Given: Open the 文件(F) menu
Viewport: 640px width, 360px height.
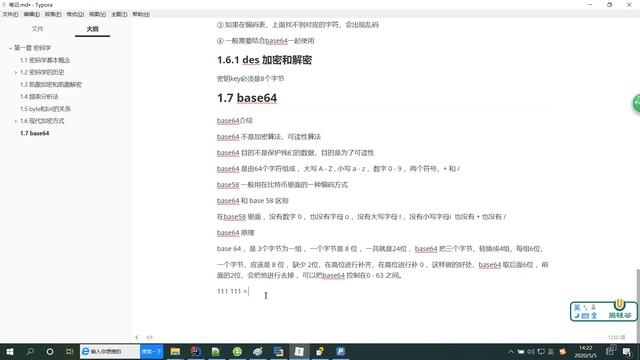Looking at the screenshot, I should [x=10, y=14].
